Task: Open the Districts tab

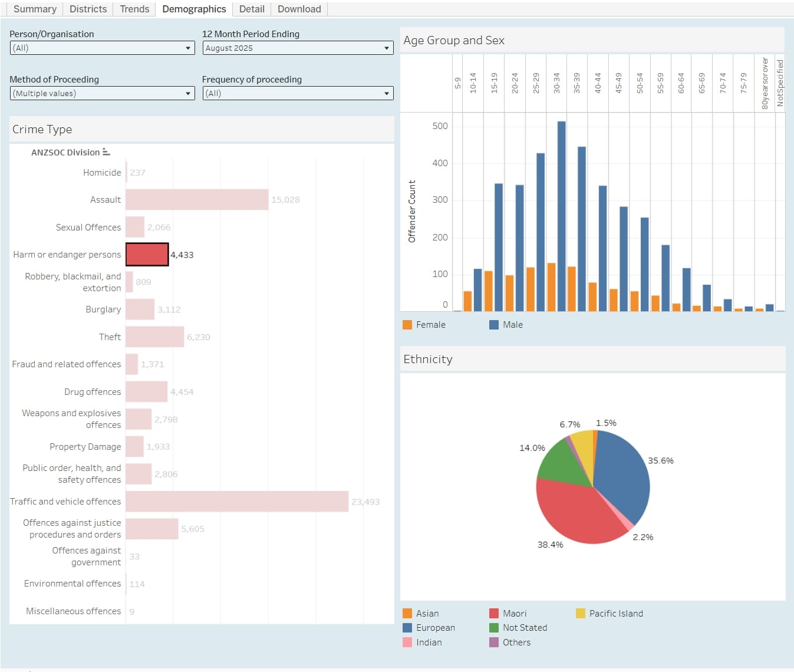Action: coord(88,9)
